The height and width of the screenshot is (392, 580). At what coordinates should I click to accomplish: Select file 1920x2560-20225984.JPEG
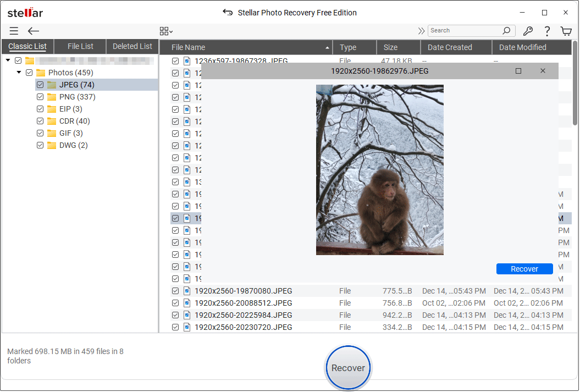coord(244,315)
